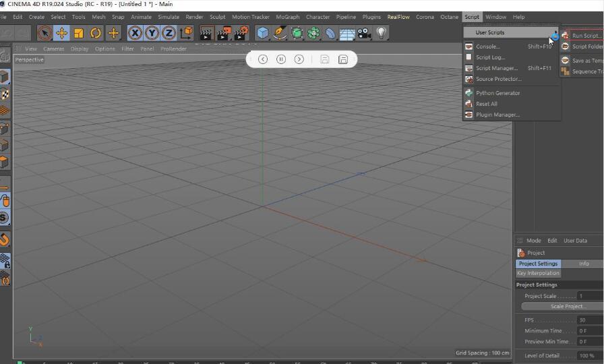
Task: Open Run Script from User Scripts
Action: click(x=582, y=36)
